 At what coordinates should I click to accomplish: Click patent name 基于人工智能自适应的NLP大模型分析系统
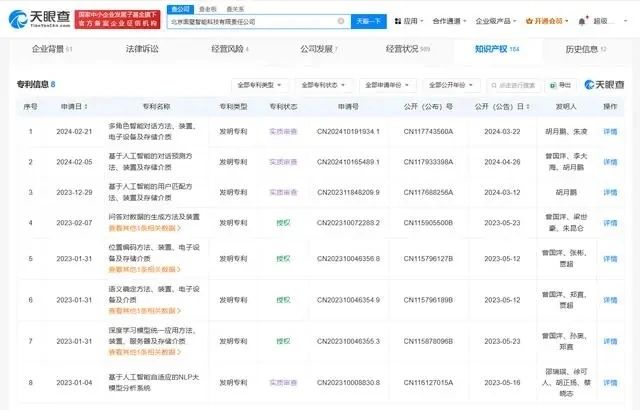(154, 383)
